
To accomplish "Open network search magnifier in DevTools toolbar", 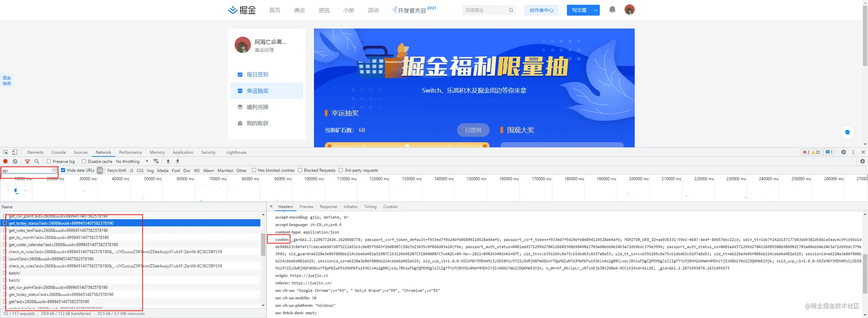I will pyautogui.click(x=37, y=162).
